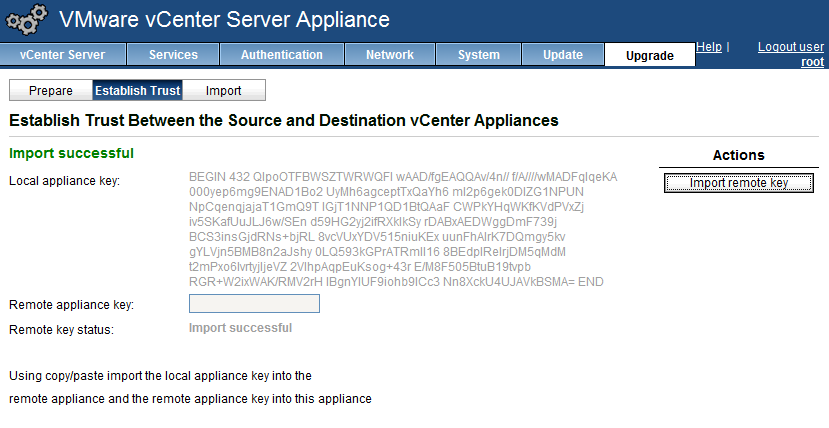Click the Remote appliance key label
This screenshot has height=428, width=829.
71,305
